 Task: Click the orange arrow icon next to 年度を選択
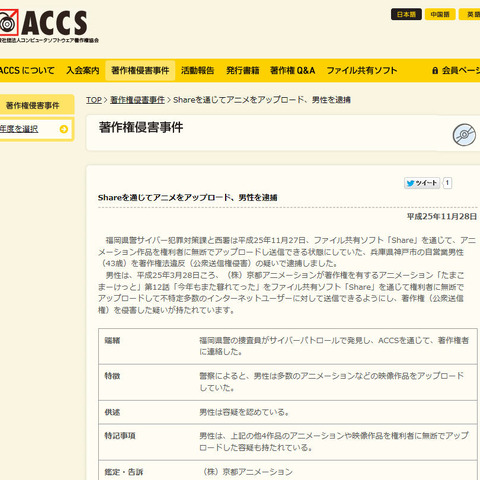[x=64, y=129]
